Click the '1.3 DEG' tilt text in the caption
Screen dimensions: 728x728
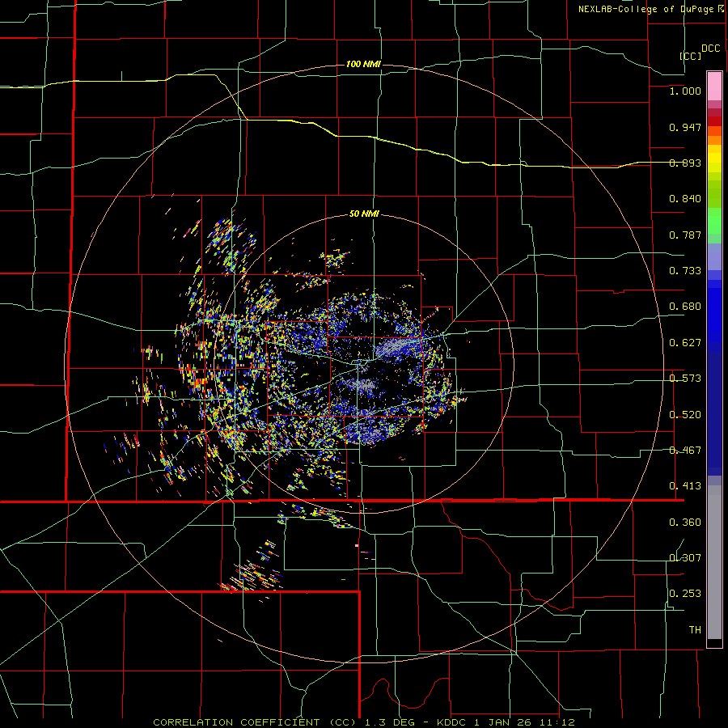391,722
